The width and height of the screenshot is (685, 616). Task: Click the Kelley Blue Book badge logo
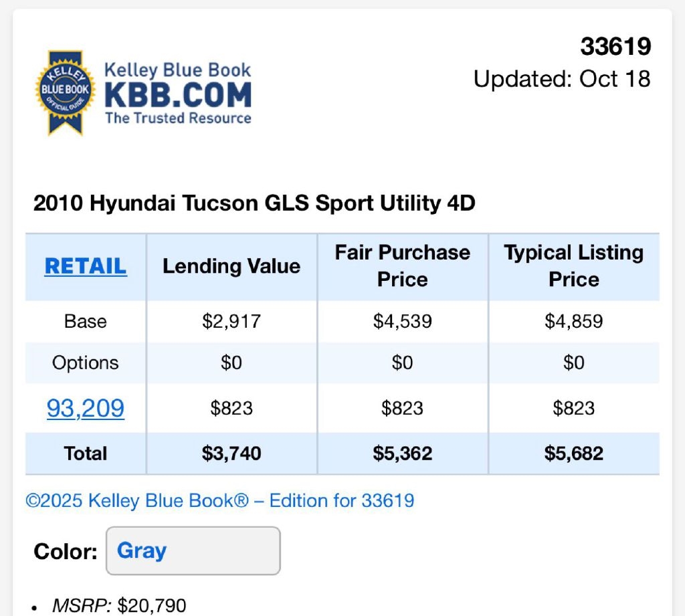[x=65, y=92]
